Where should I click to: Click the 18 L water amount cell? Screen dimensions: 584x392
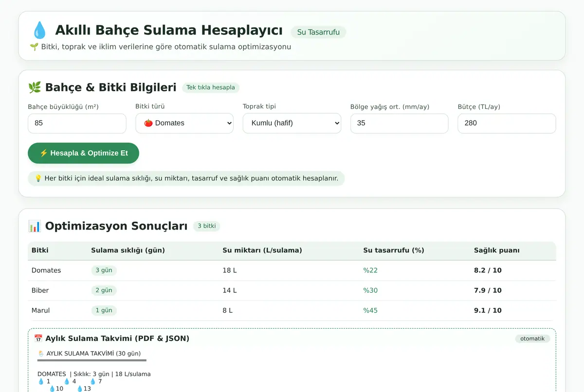click(230, 270)
